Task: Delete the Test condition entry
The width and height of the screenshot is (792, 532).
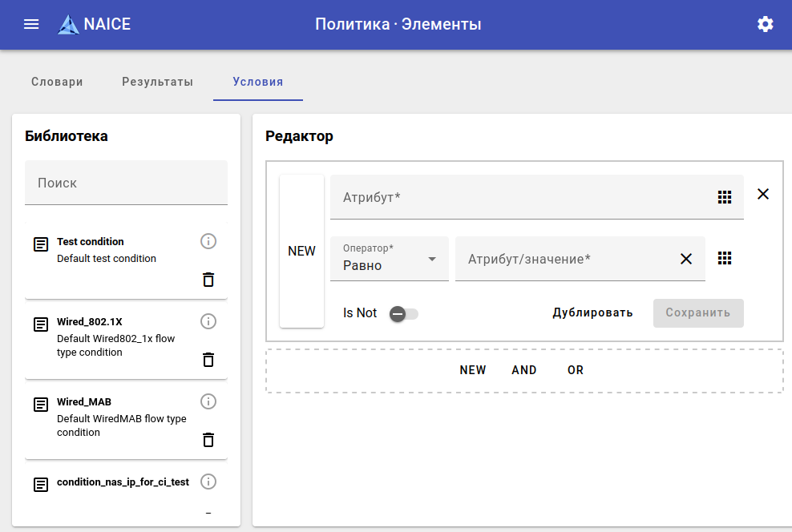Action: pyautogui.click(x=208, y=280)
